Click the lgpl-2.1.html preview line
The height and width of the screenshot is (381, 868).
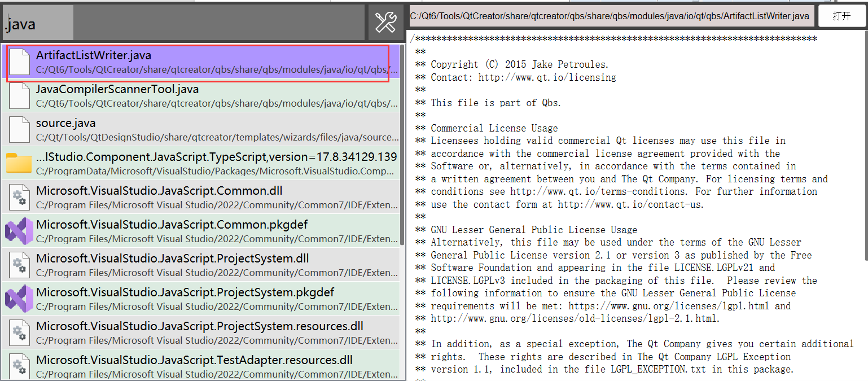click(568, 318)
